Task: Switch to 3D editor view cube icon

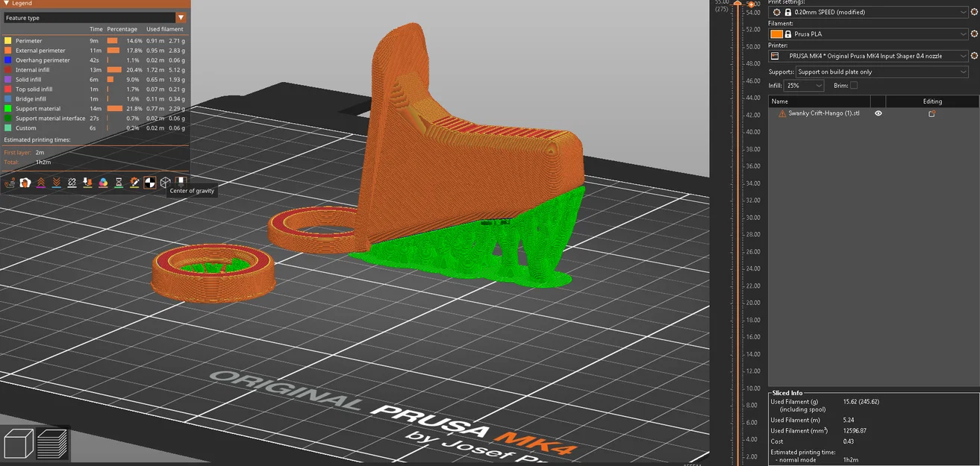Action: click(x=19, y=443)
